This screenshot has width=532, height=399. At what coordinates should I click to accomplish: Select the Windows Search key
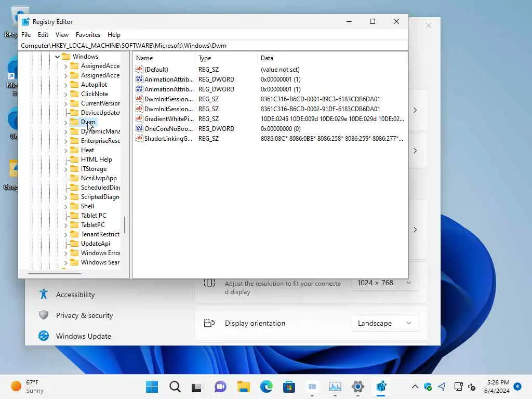pyautogui.click(x=100, y=262)
